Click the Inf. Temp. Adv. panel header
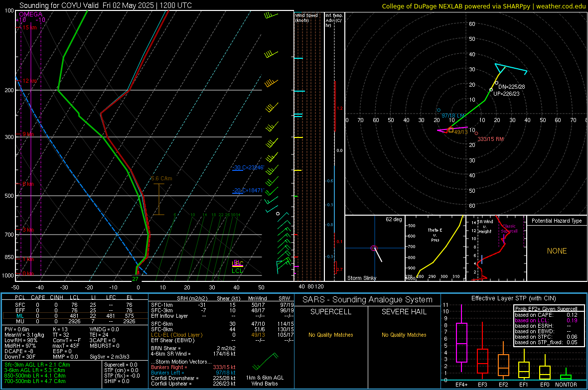 [x=334, y=20]
